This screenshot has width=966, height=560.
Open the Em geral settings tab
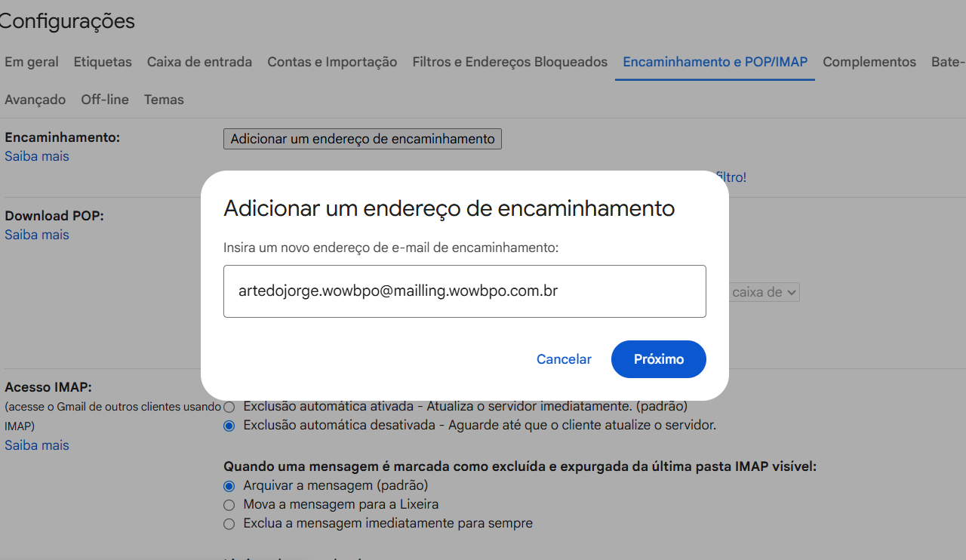pos(31,62)
